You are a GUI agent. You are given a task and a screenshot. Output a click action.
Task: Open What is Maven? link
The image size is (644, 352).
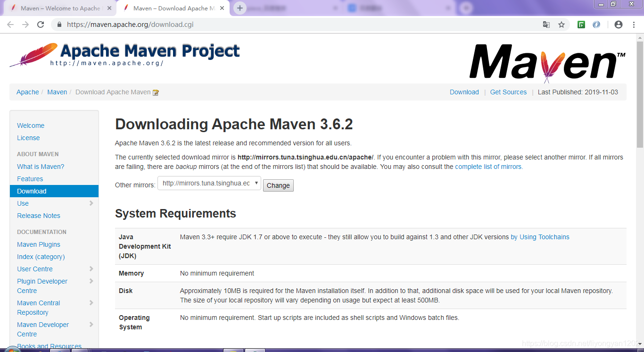point(41,167)
